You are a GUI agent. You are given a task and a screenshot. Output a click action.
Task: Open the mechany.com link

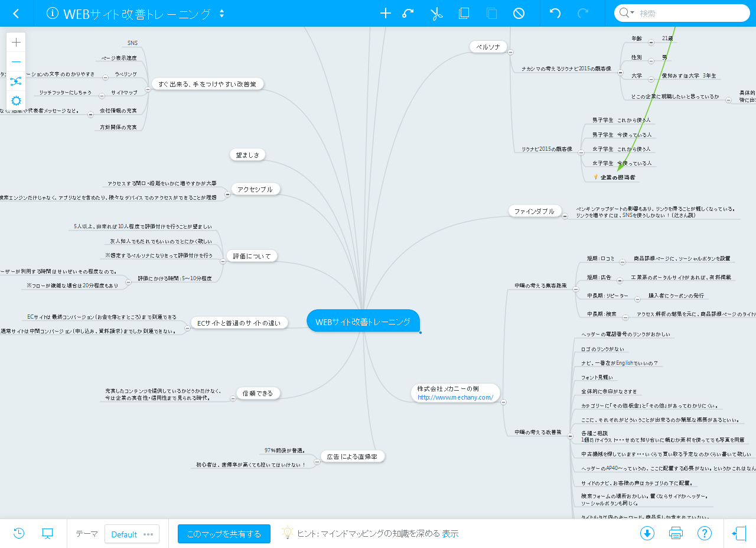coord(455,397)
